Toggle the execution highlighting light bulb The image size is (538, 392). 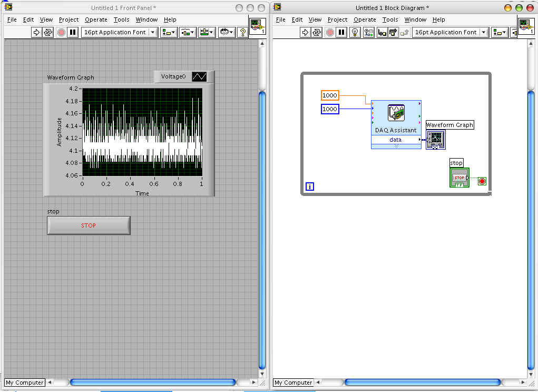pyautogui.click(x=355, y=32)
